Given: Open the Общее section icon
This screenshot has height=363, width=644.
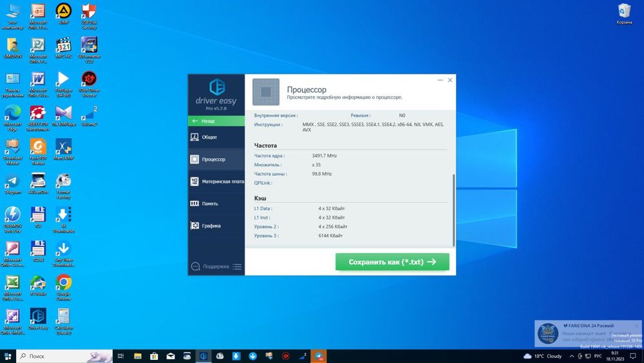Looking at the screenshot, I should tap(194, 137).
